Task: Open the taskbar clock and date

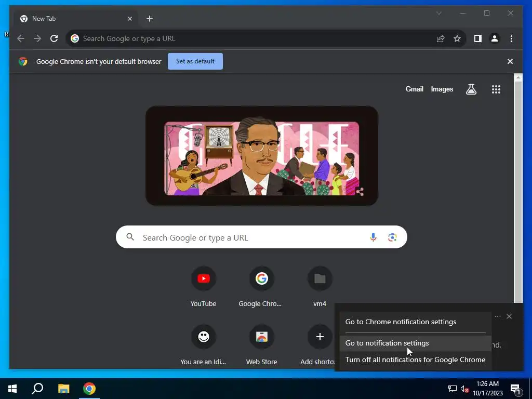Action: [x=487, y=389]
